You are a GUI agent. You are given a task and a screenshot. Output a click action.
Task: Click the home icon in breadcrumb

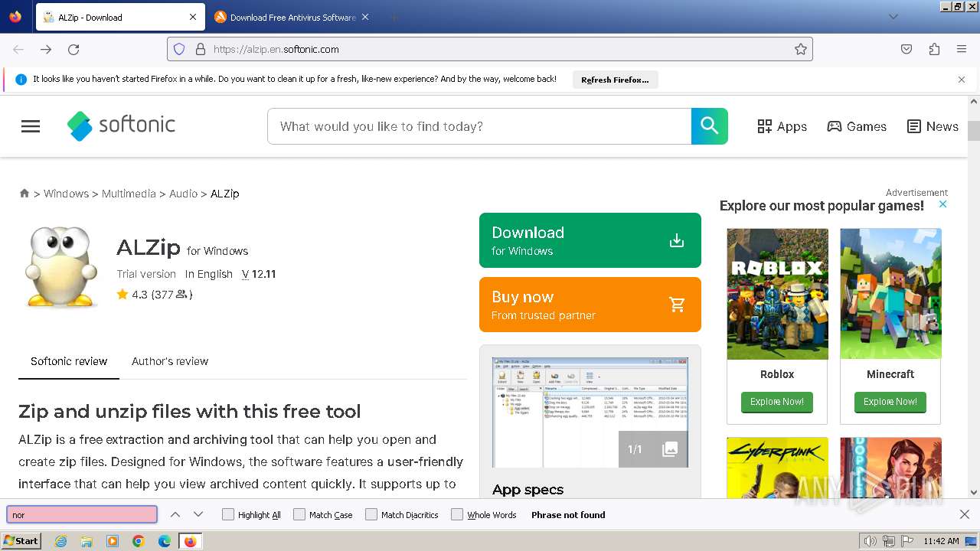click(24, 194)
